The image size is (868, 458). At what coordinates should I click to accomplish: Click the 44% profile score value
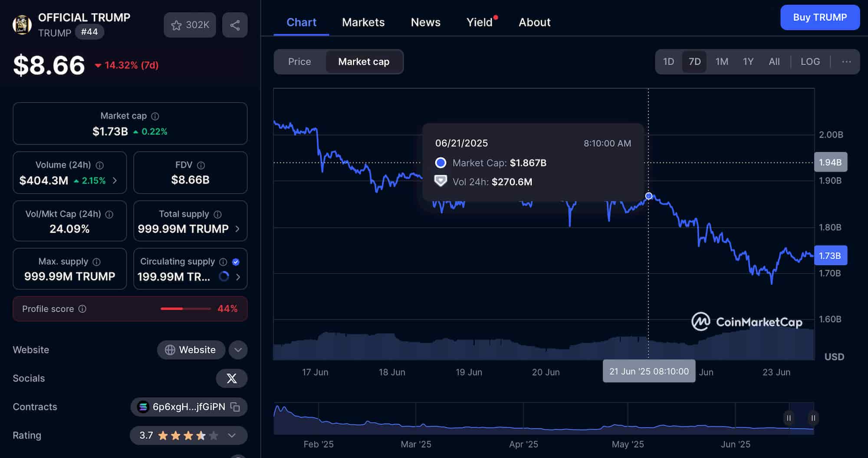pos(227,309)
